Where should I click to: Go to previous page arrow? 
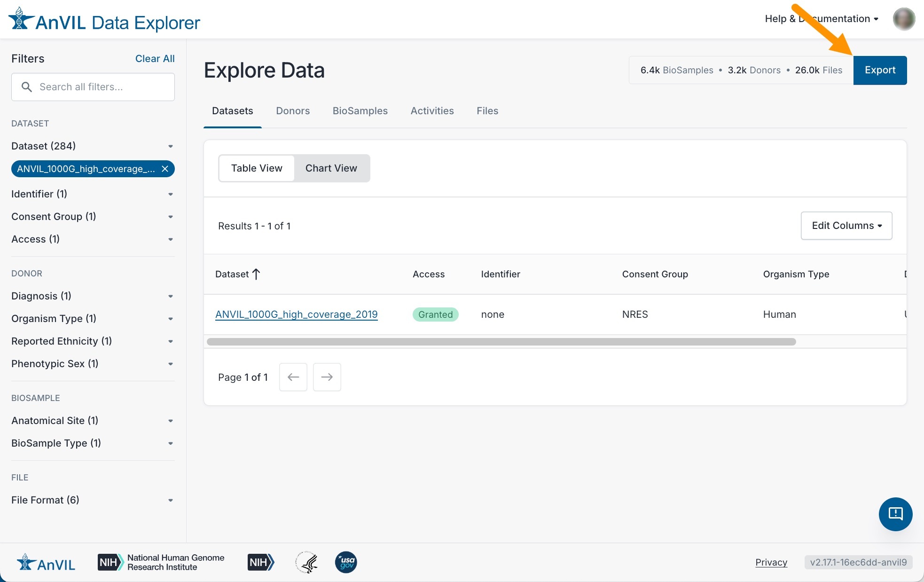point(293,377)
